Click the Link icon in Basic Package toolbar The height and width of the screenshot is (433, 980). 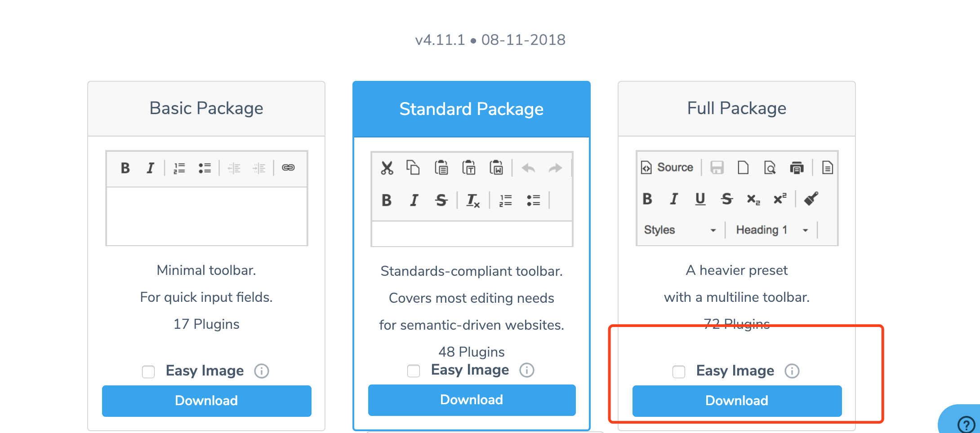tap(288, 168)
